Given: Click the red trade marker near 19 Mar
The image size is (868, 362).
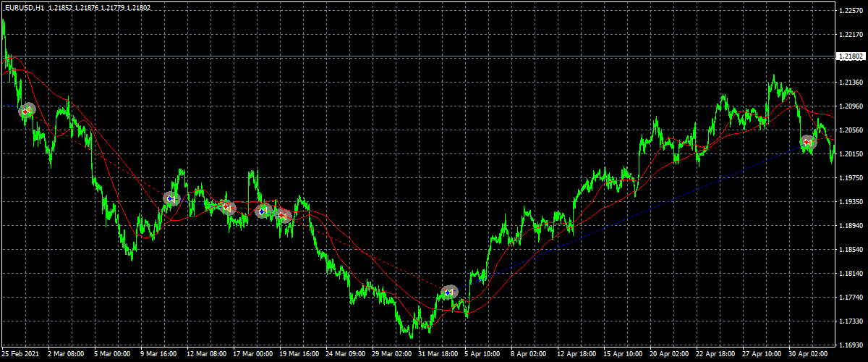Looking at the screenshot, I should 282,215.
